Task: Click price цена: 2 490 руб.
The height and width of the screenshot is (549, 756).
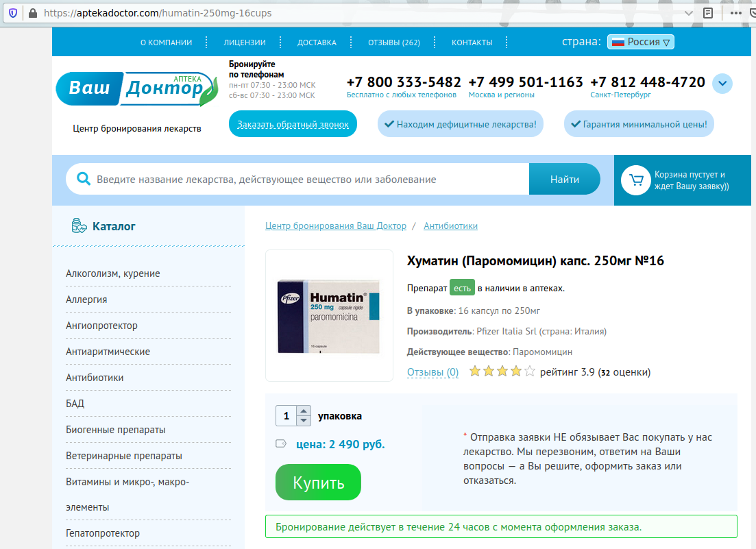Action: point(341,444)
